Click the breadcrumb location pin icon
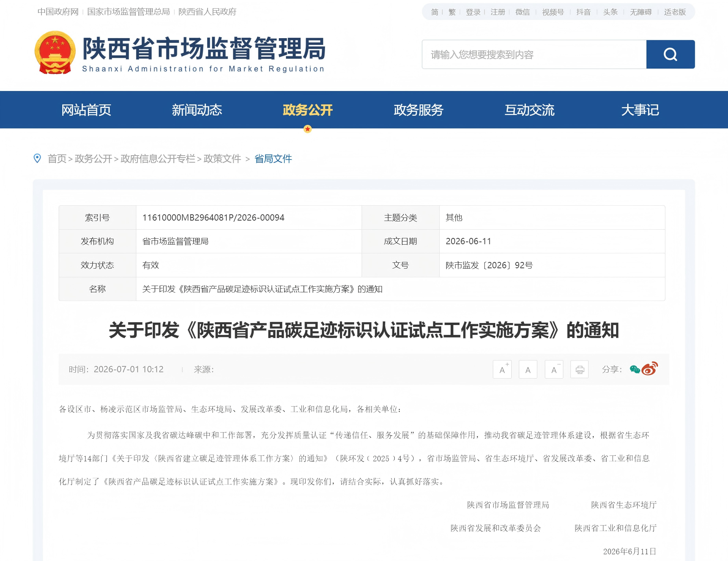Viewport: 728px width, 561px height. click(x=37, y=158)
